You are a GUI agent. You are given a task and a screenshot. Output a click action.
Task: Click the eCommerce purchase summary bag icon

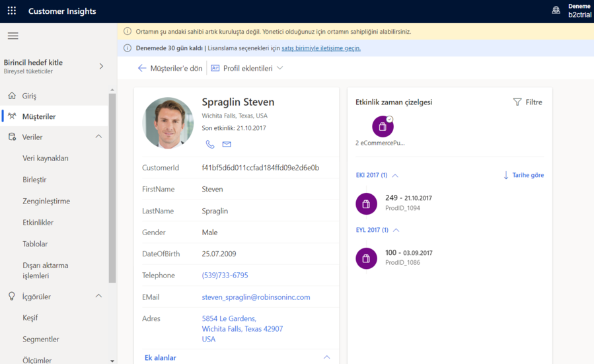[383, 127]
